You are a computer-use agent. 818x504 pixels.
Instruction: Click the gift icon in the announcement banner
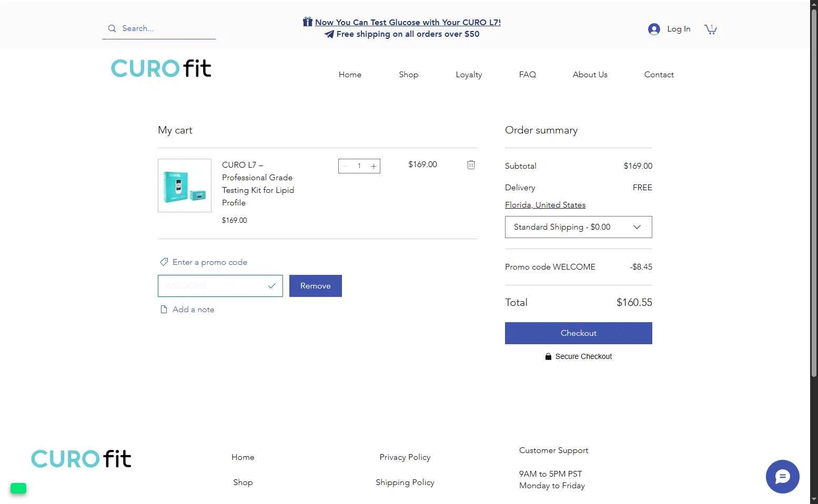click(x=308, y=22)
